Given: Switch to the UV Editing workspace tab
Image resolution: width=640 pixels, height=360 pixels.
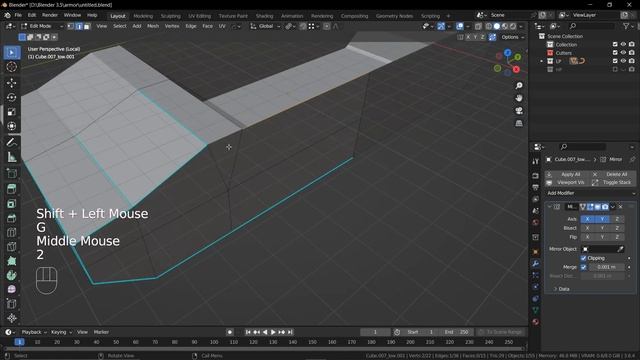Looking at the screenshot, I should [x=200, y=16].
